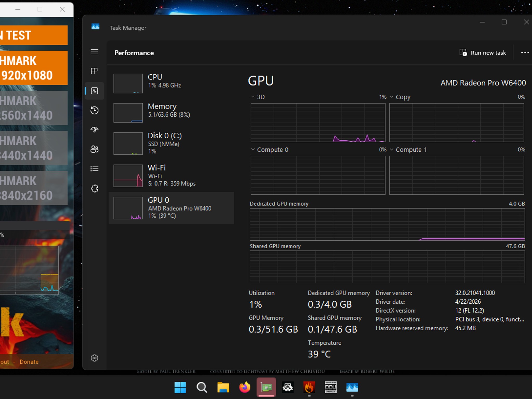Image resolution: width=532 pixels, height=399 pixels.
Task: Open File Explorer from taskbar
Action: (223, 388)
